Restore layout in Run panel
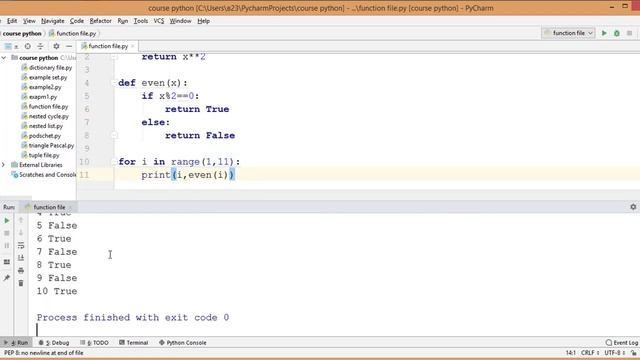640x360 pixels. point(7,262)
